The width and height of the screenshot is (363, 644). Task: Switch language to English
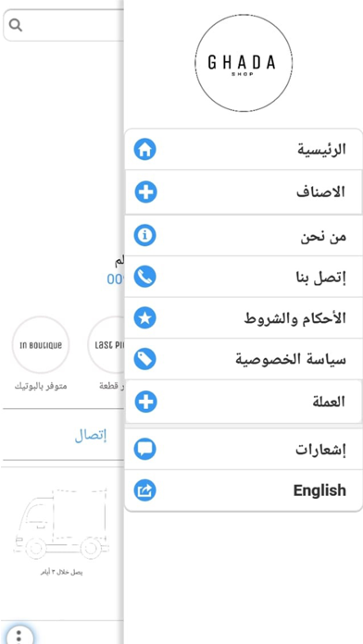244,490
